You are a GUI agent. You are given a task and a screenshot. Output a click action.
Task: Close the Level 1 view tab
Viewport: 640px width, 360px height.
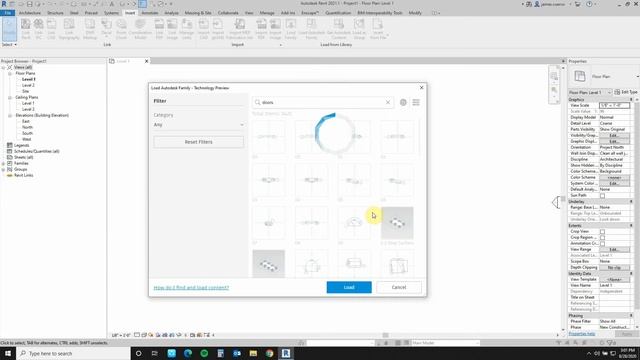pos(147,61)
